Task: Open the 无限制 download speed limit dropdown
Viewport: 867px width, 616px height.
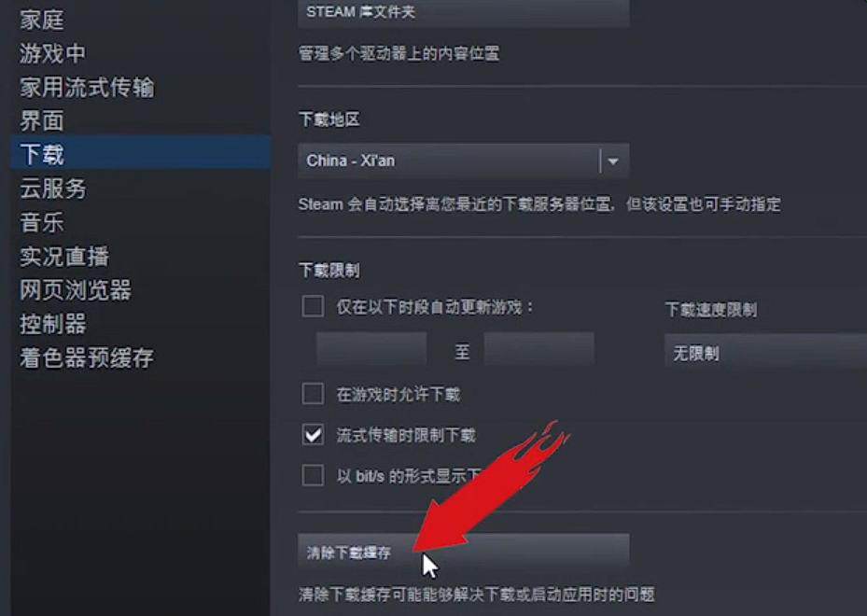Action: 765,352
